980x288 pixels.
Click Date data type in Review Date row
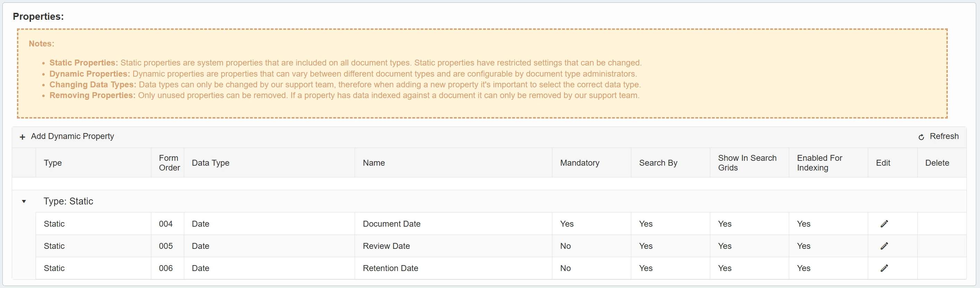coord(269,246)
